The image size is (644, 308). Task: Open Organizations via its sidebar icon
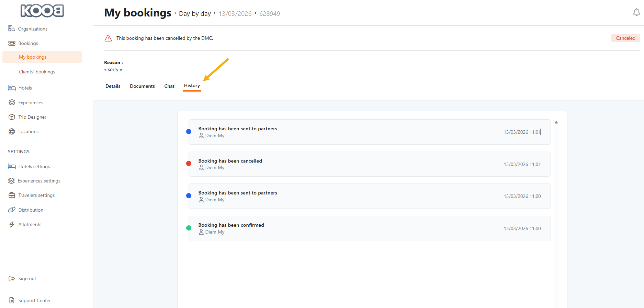coord(11,28)
